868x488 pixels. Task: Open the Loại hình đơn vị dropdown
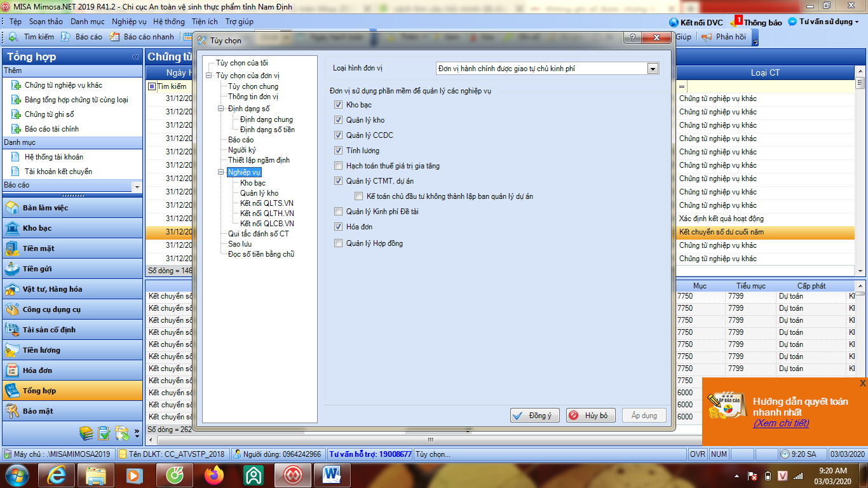(652, 69)
